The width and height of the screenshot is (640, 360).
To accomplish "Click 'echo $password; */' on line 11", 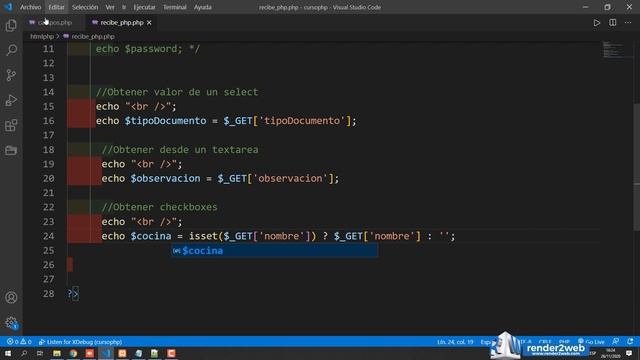I will pyautogui.click(x=148, y=49).
